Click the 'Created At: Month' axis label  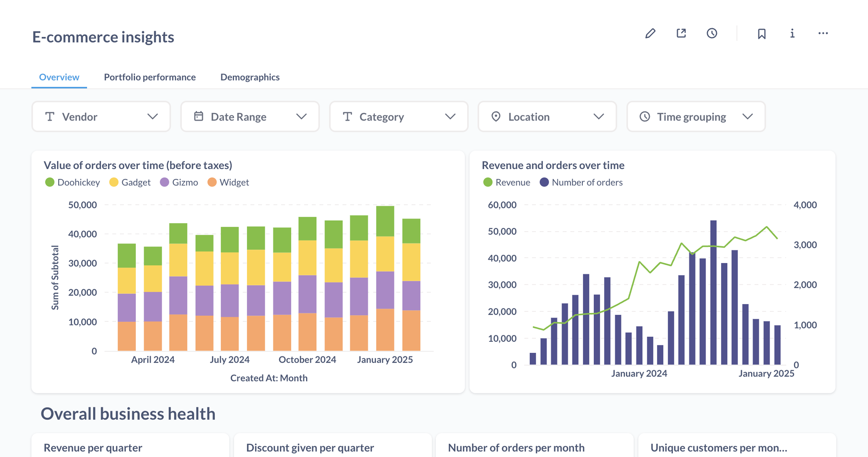pos(269,378)
